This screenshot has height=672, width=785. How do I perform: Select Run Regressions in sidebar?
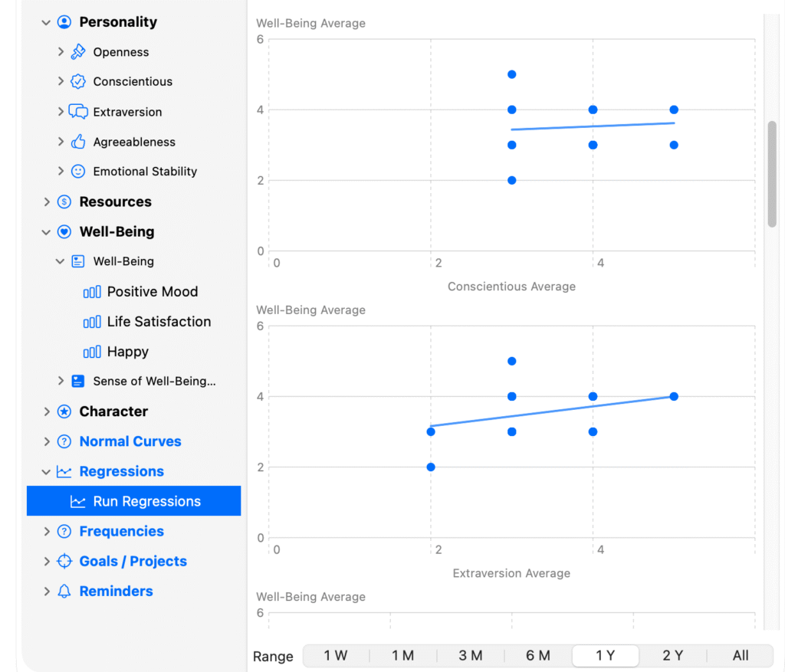[146, 502]
